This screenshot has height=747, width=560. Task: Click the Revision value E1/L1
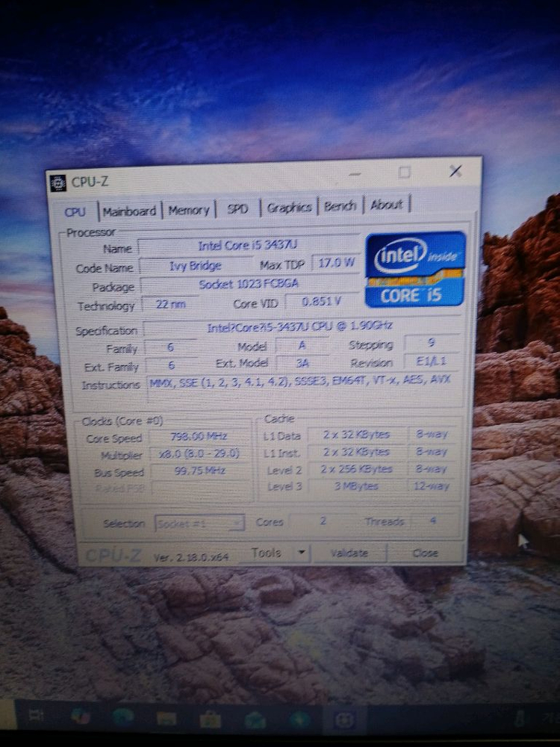[432, 361]
